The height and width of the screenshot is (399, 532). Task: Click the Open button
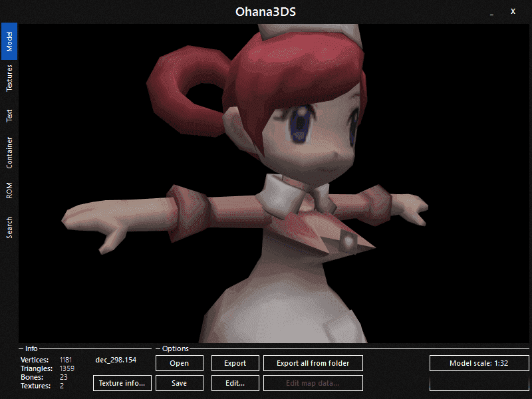(x=180, y=363)
